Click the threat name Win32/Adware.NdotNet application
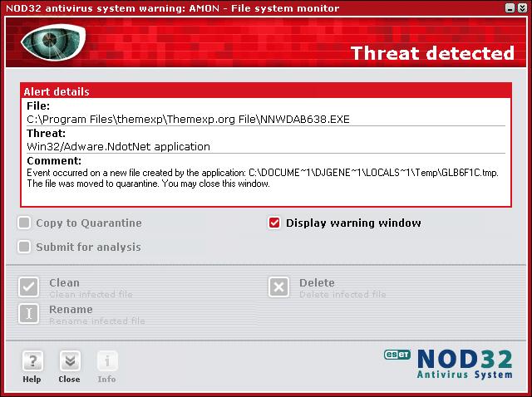Screen dimensions: 532x397 (118, 146)
